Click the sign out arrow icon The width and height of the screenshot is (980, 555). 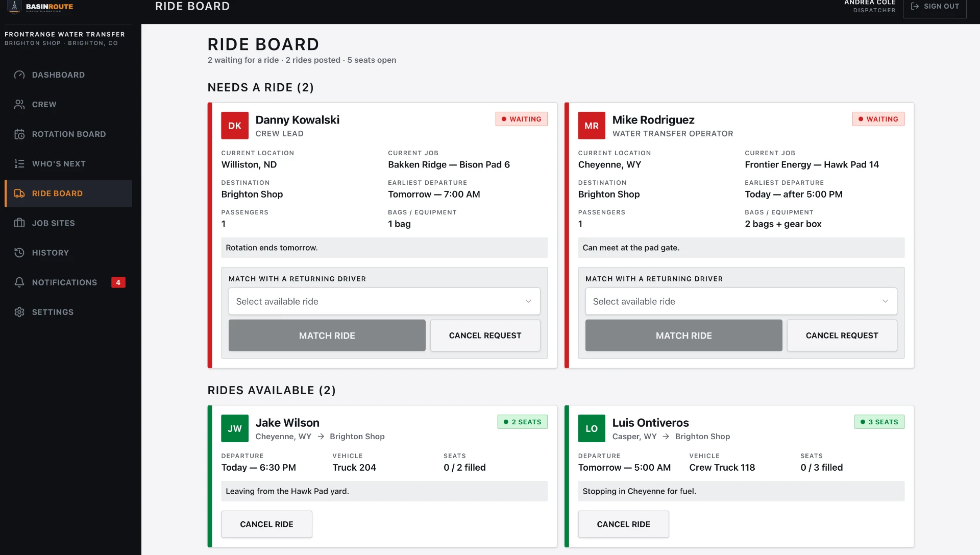tap(915, 6)
